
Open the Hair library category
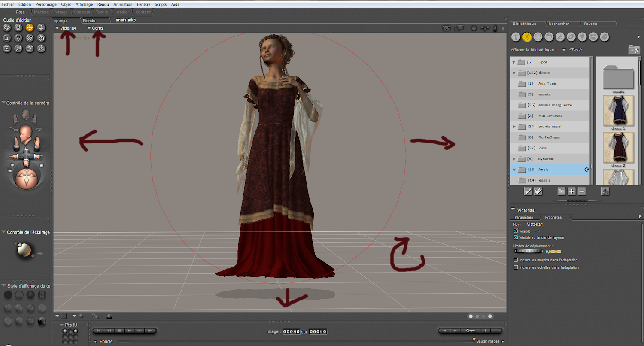[549, 37]
